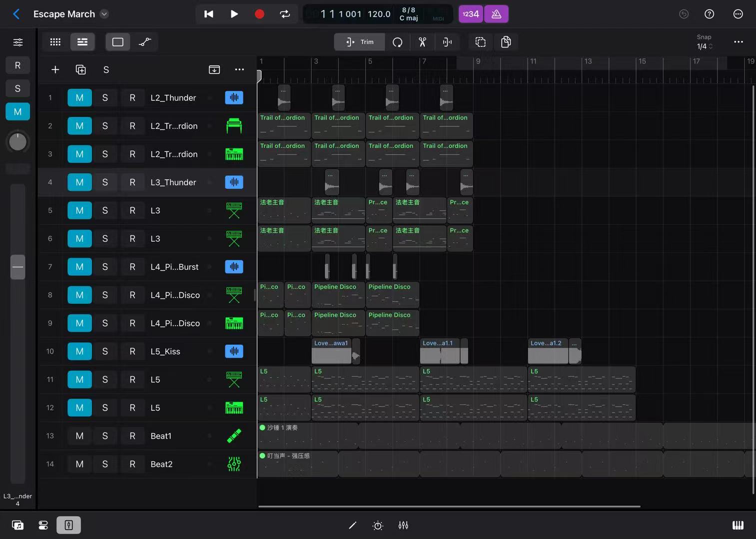Viewport: 756px width, 539px height.
Task: Click the duplicate track icon
Action: (80, 70)
